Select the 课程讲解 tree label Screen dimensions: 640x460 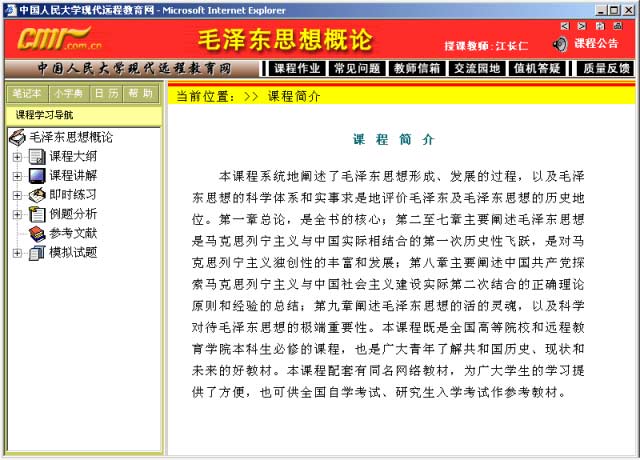point(73,176)
